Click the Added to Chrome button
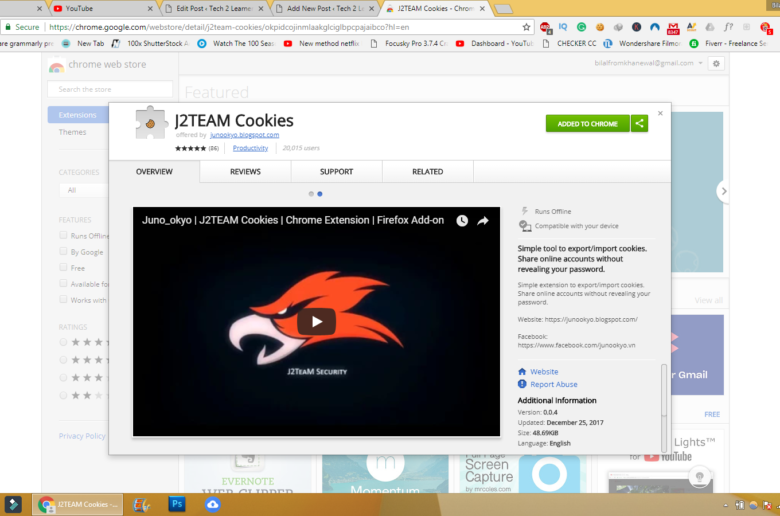The image size is (780, 516). [x=587, y=123]
